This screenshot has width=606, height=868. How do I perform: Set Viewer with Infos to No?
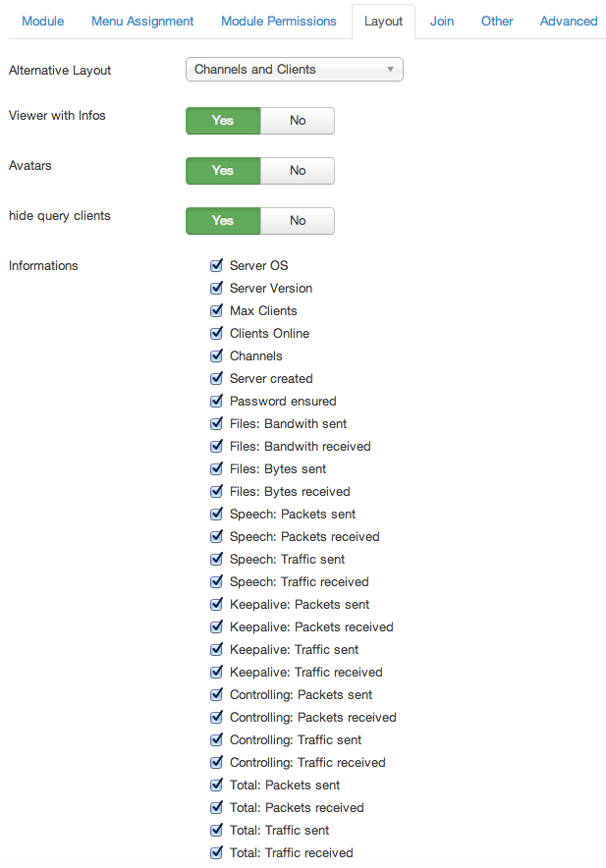(298, 120)
